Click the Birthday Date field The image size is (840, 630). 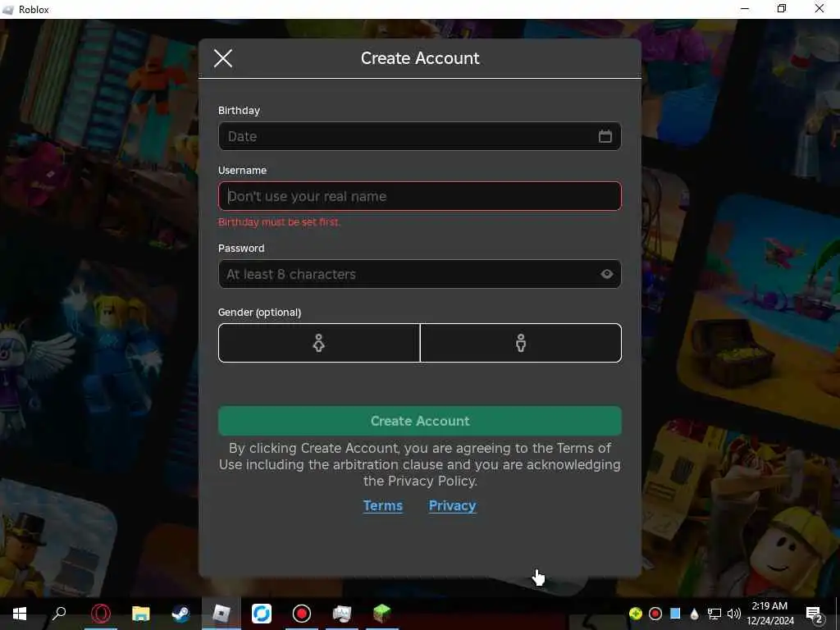point(419,136)
